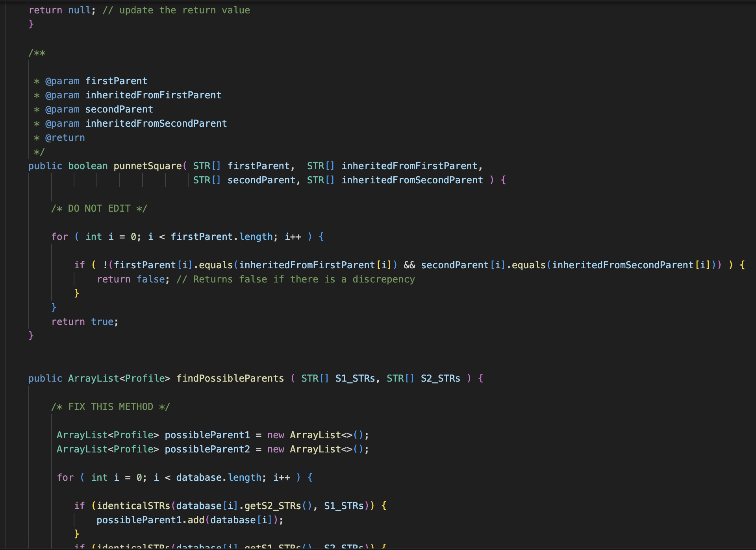Click the 'FIX THIS METHOD' comment
This screenshot has height=550, width=756.
(x=110, y=407)
